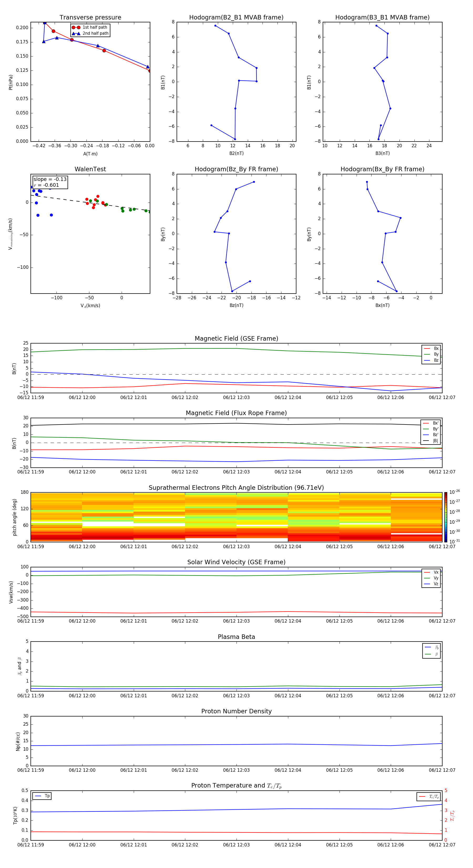Image resolution: width=473 pixels, height=868 pixels.
Task: Click the "Magnetic Field (Flux Rope Frame)" title
Action: pos(236,413)
